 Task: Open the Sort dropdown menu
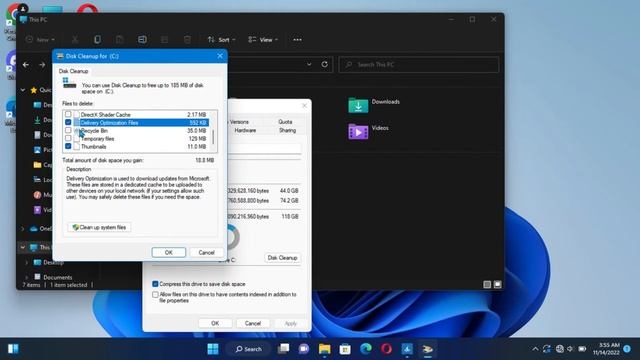click(x=222, y=40)
